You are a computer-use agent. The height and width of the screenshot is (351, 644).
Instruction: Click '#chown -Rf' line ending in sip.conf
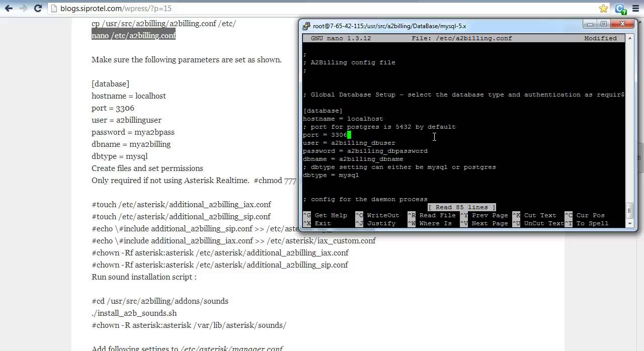pyautogui.click(x=220, y=265)
